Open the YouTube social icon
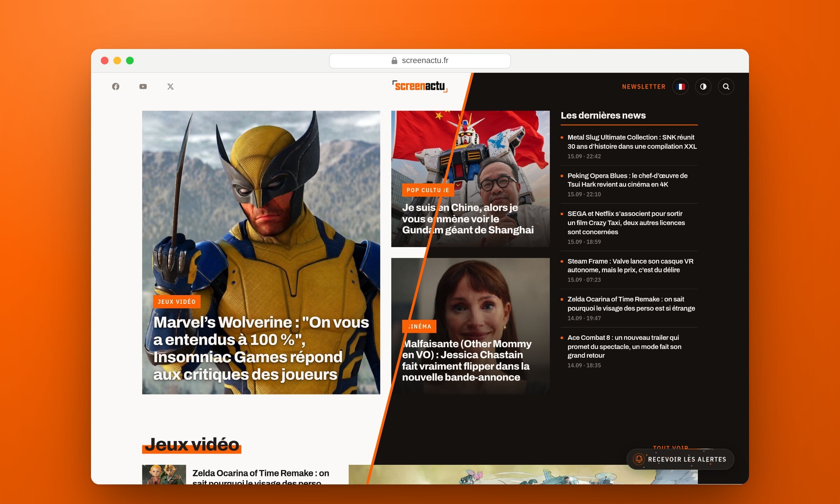 coord(143,86)
